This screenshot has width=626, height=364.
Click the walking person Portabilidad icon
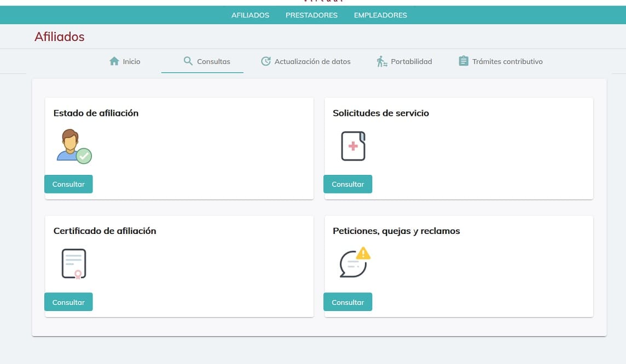click(381, 61)
